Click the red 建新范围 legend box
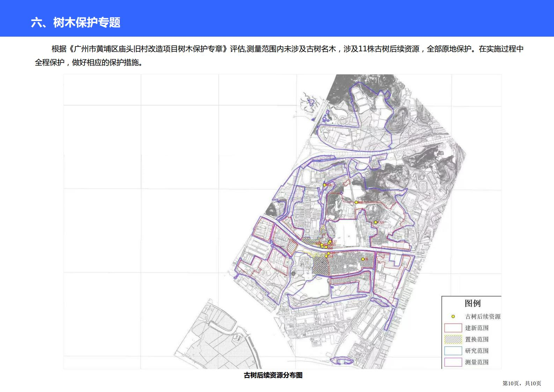Viewport: 554px width, 392px height. tap(453, 328)
